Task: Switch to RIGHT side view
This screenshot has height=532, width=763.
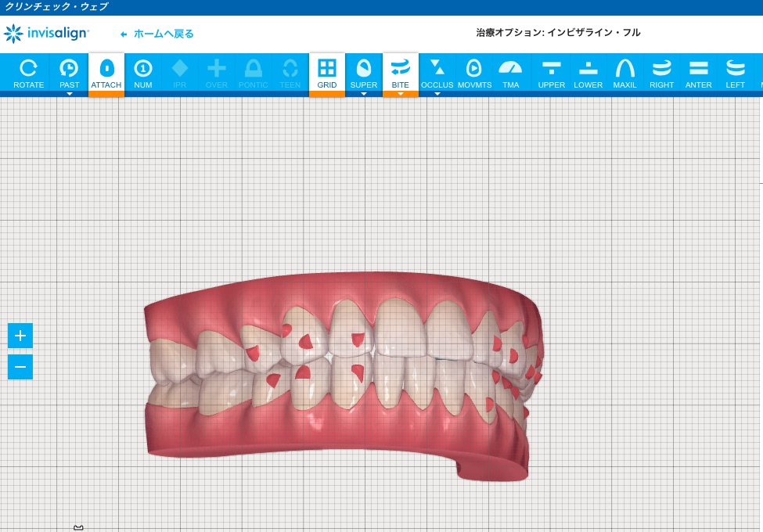Action: coord(661,73)
